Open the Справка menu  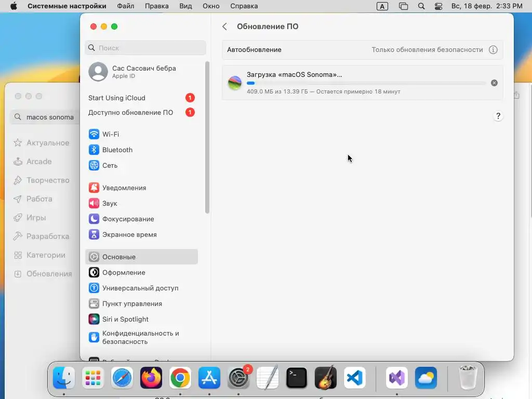pyautogui.click(x=244, y=6)
